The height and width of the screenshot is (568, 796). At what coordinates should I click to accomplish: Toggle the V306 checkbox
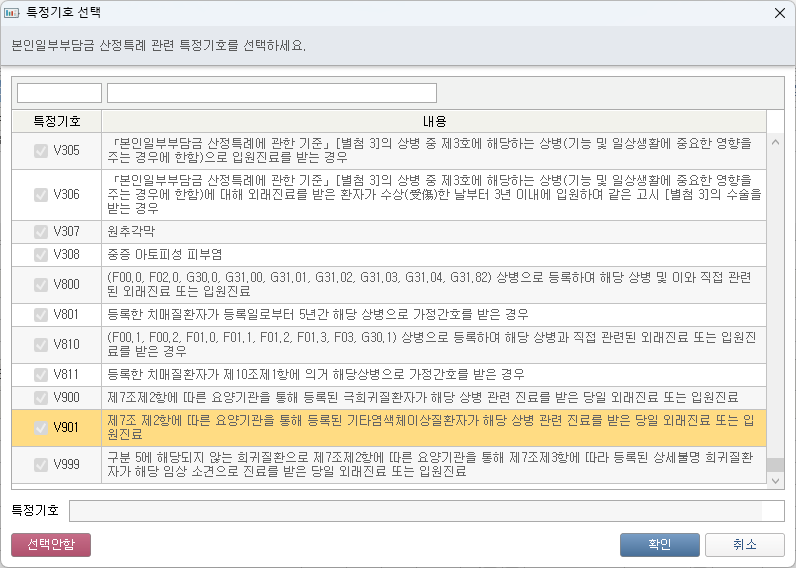[41, 194]
